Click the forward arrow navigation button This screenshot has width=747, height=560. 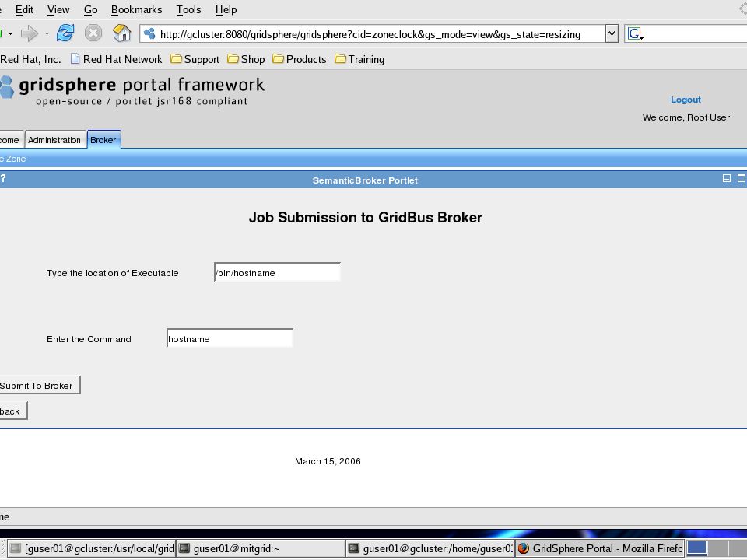[x=29, y=33]
